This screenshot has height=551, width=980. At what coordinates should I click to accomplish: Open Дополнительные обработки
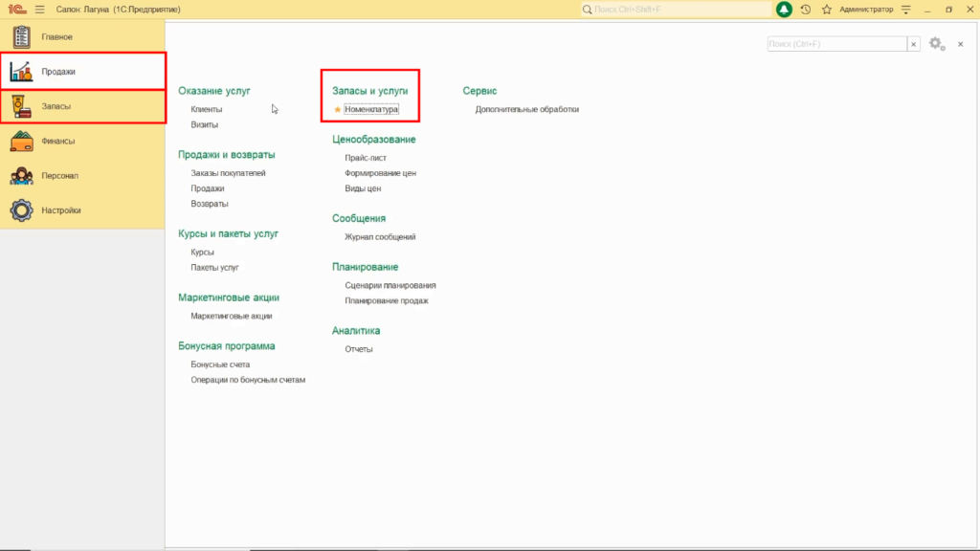(527, 109)
